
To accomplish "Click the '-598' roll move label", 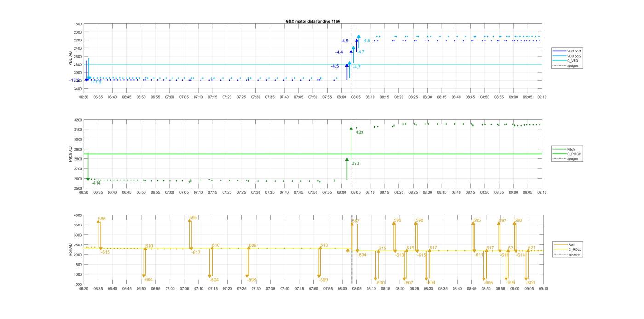I will (x=251, y=280).
